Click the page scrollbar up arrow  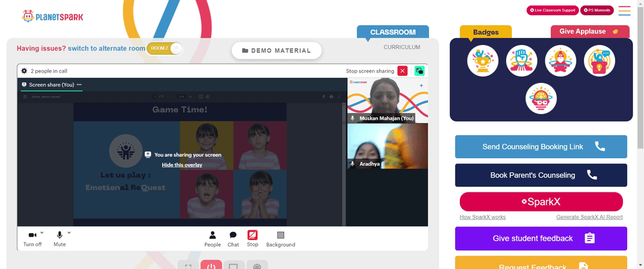coord(641,3)
